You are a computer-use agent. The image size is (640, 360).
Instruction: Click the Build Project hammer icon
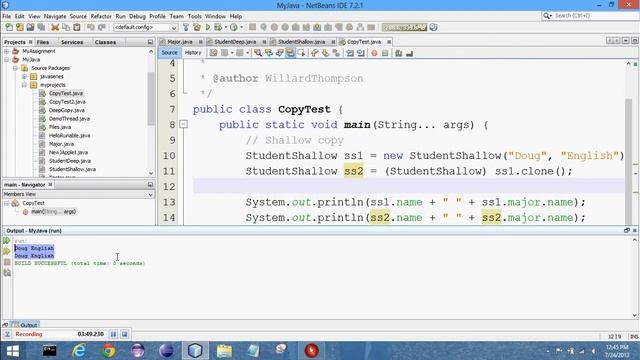point(186,27)
